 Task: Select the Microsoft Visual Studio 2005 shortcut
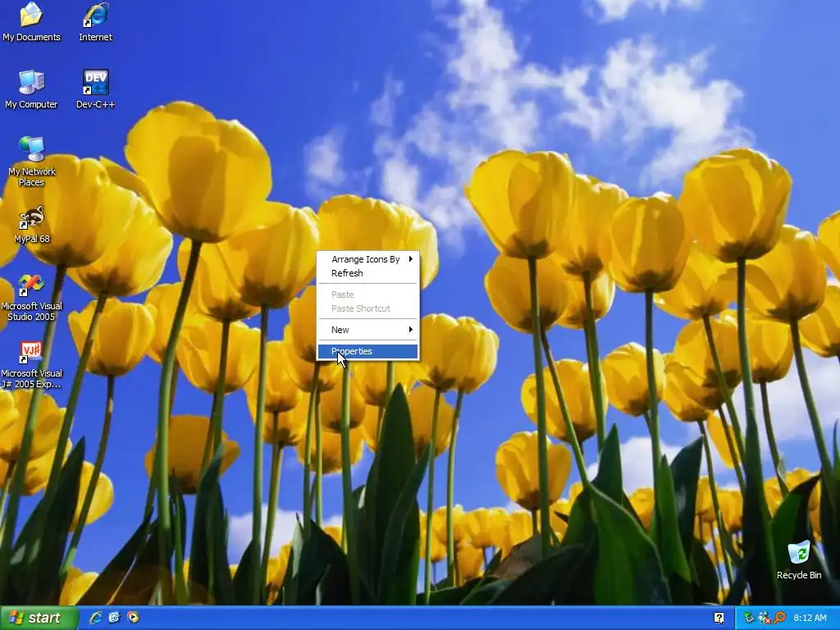[x=31, y=297]
